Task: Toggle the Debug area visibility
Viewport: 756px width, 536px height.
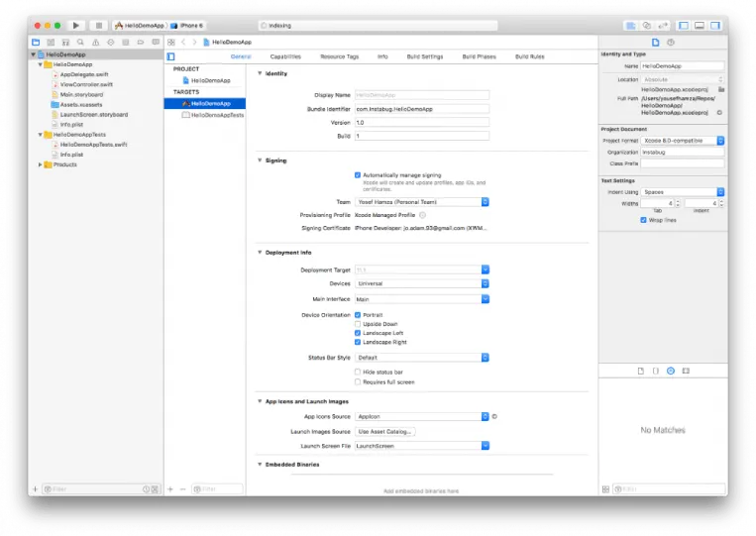Action: pos(700,26)
